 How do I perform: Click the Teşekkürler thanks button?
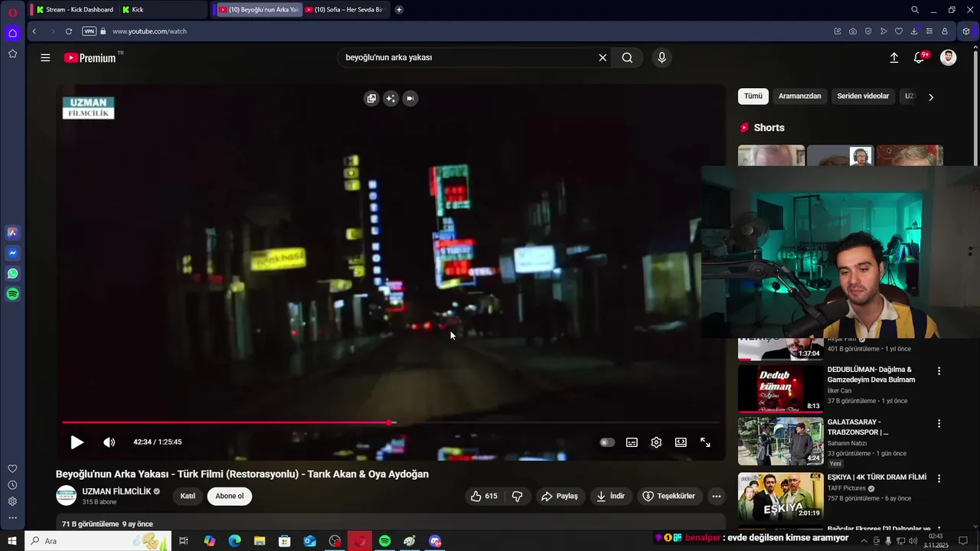[668, 496]
